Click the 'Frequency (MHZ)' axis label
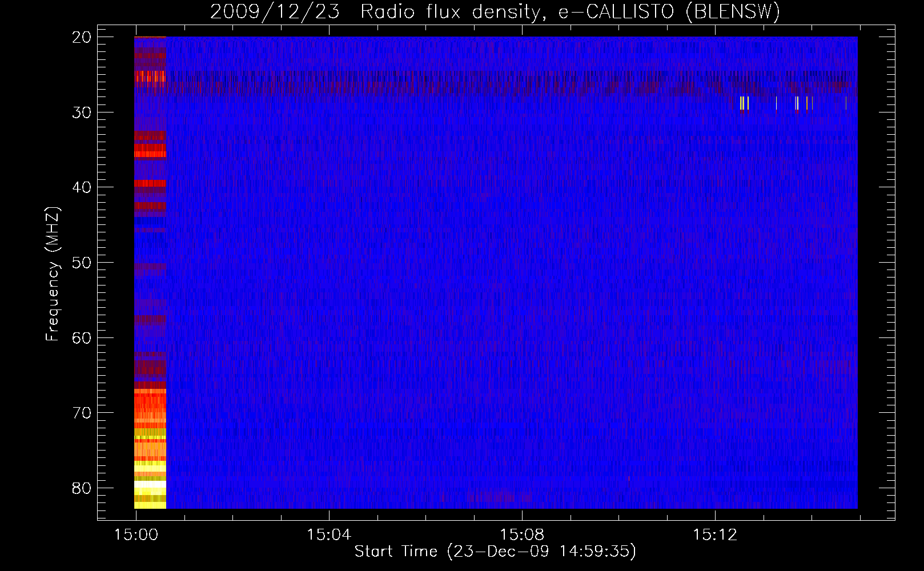The image size is (924, 571). point(53,274)
